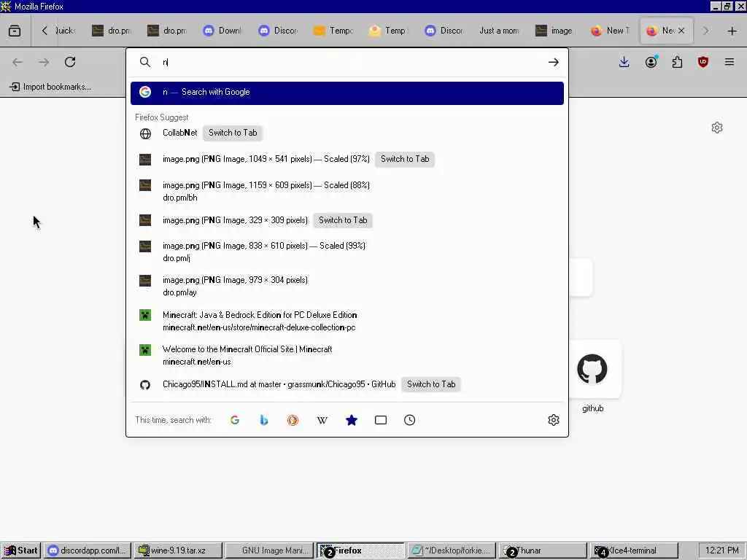Switch to Tab for CollabNet
The width and height of the screenshot is (747, 560).
tap(233, 133)
